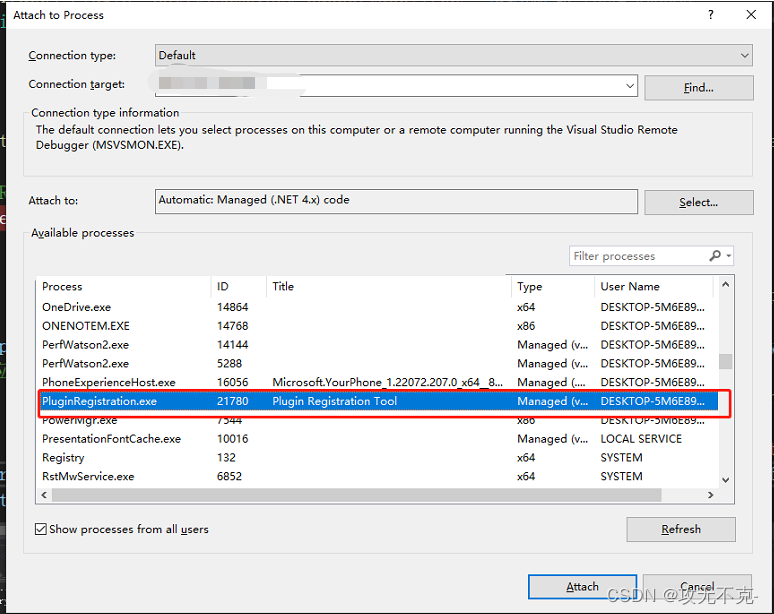Click the horizontal scrollbar thumb
774x614 pixels.
(356, 495)
